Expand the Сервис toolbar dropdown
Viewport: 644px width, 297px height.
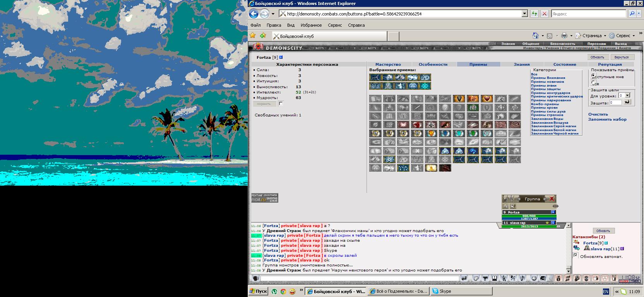pyautogui.click(x=634, y=36)
